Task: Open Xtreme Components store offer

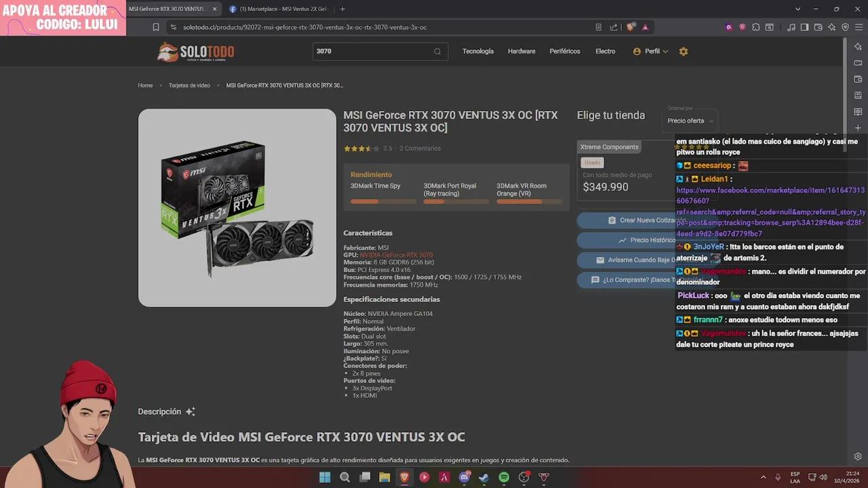Action: [626, 171]
